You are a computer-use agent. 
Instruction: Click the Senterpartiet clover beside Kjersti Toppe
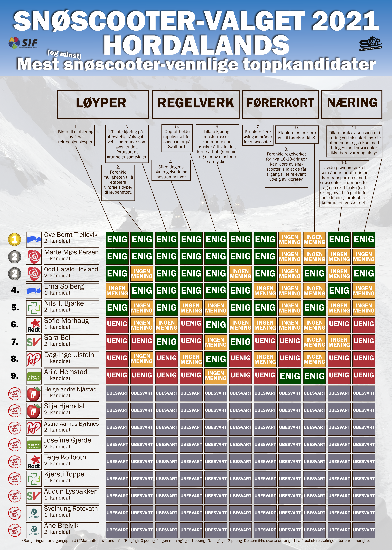[34, 479]
